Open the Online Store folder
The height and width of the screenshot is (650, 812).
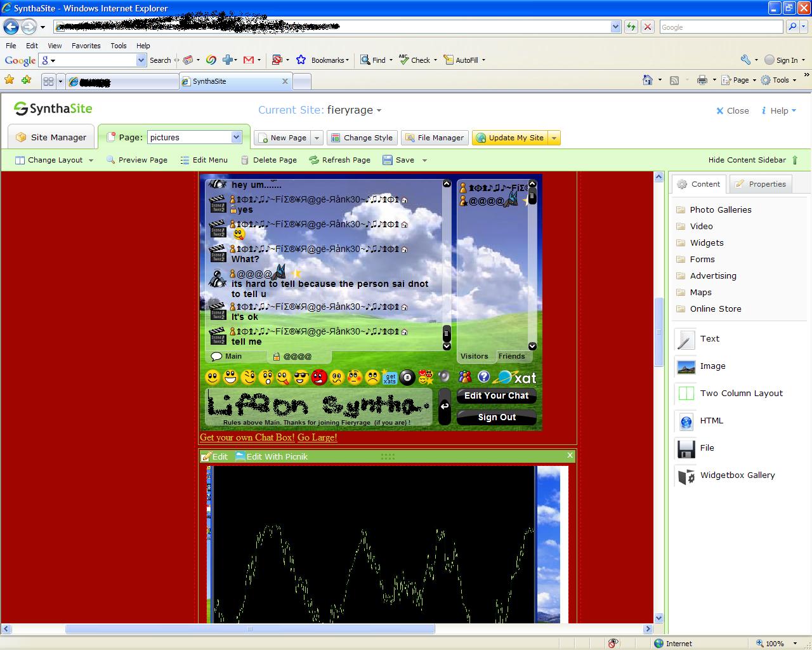709,308
